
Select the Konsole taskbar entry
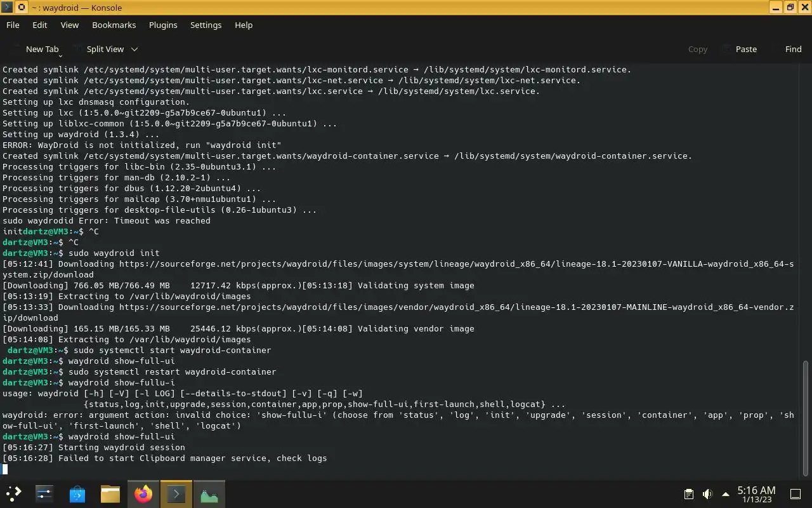176,493
